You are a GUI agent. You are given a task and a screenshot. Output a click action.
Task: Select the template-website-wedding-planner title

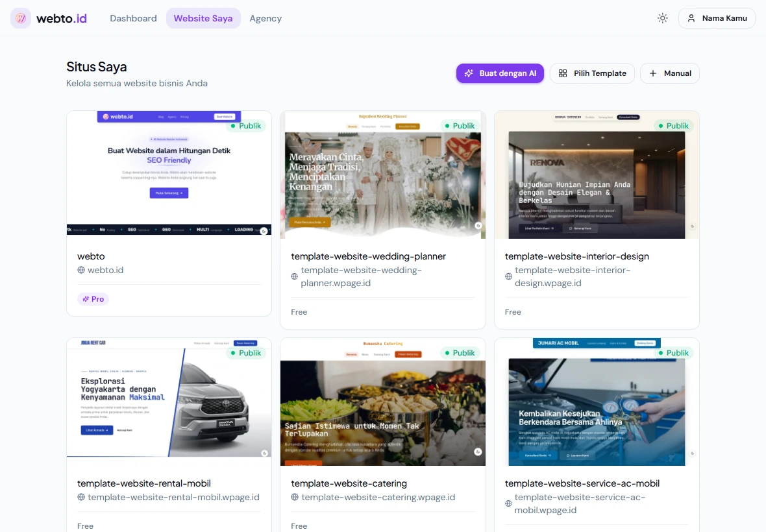[x=368, y=256]
